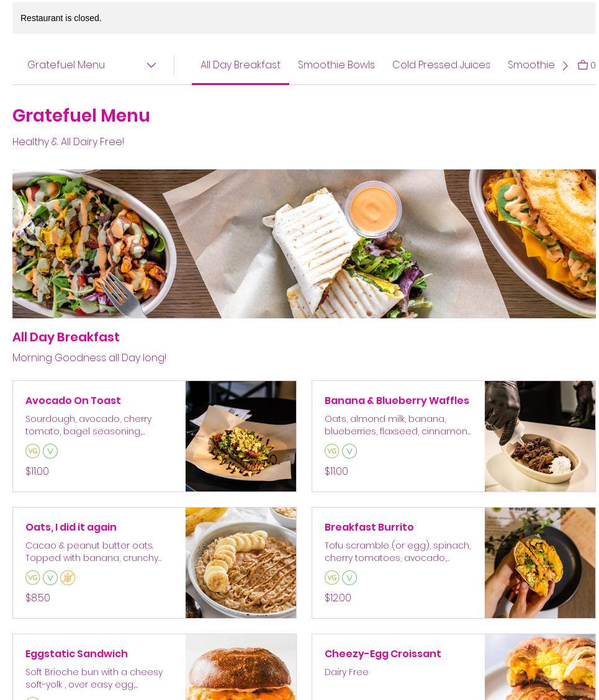The width and height of the screenshot is (599, 700).
Task: Open the Breakfast Burrito item
Action: [453, 562]
